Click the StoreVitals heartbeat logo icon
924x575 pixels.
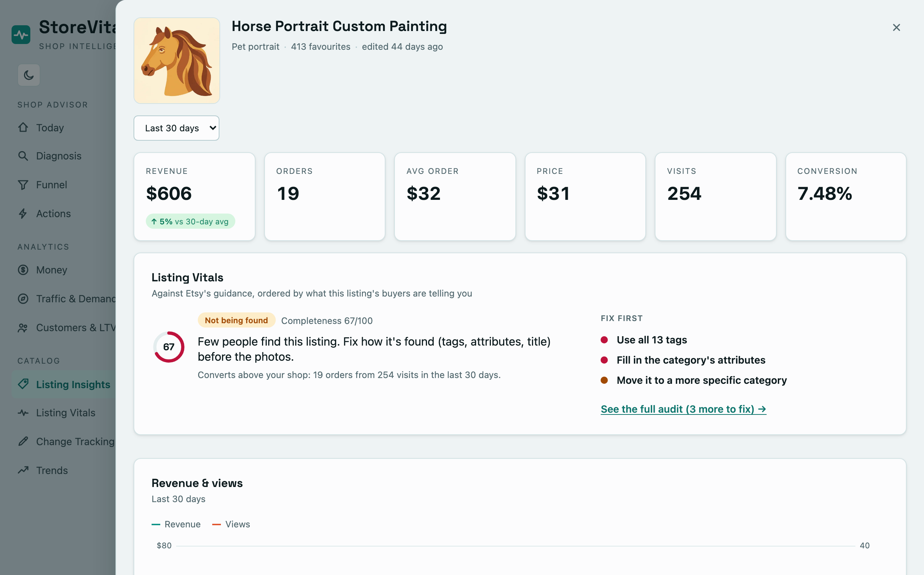point(21,35)
